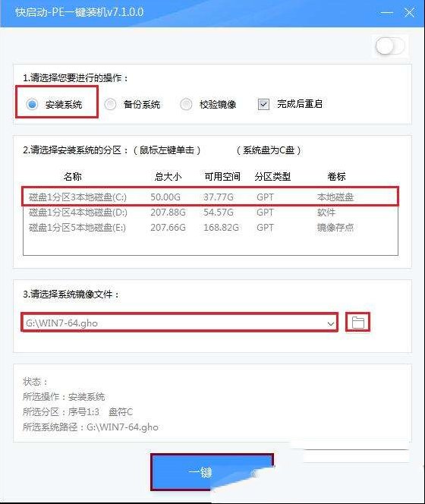
Task: Select partition 磁盘1分区4本地磁盘(D:)
Action: 210,212
